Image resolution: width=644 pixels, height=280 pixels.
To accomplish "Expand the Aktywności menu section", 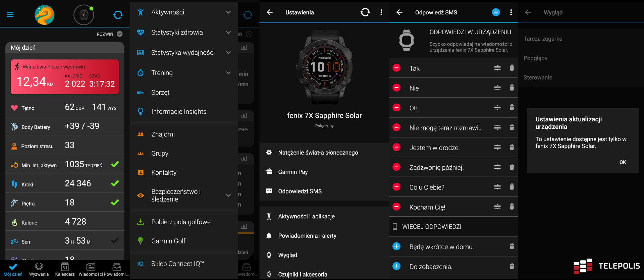I will tap(228, 12).
